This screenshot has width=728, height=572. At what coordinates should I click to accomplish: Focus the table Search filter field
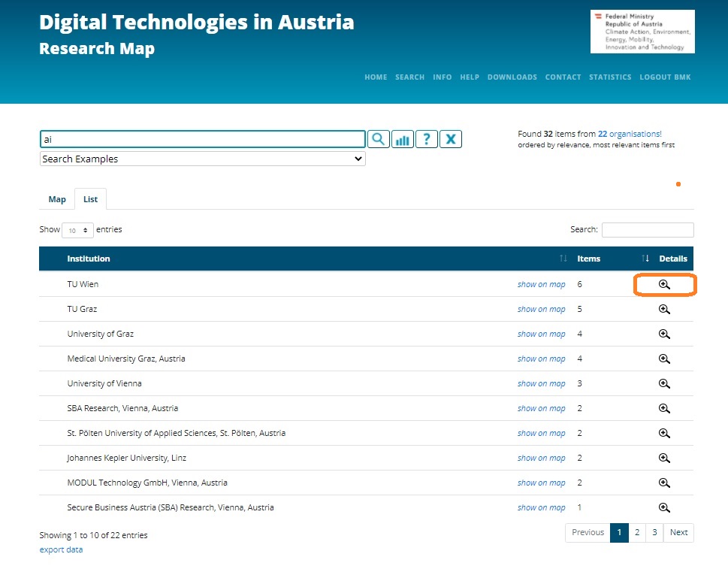pyautogui.click(x=648, y=230)
